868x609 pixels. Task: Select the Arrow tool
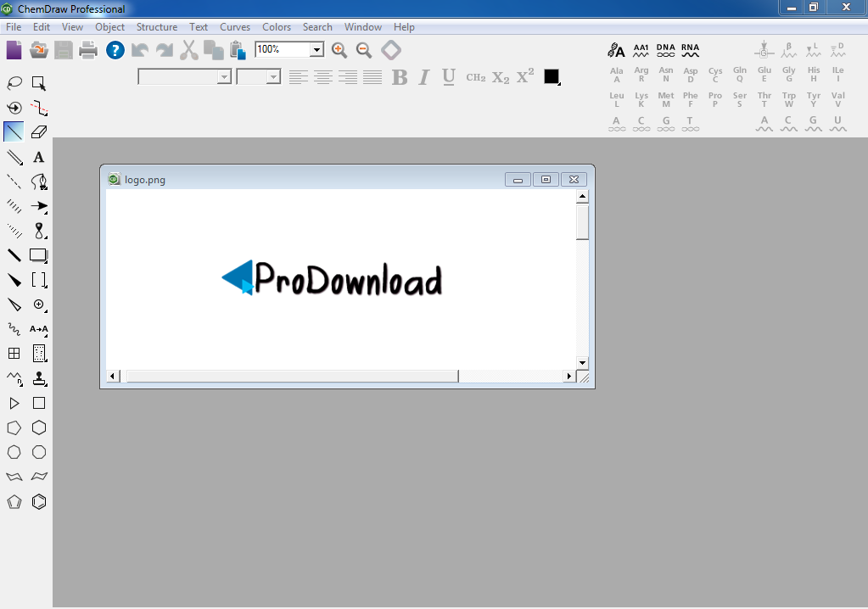(39, 206)
